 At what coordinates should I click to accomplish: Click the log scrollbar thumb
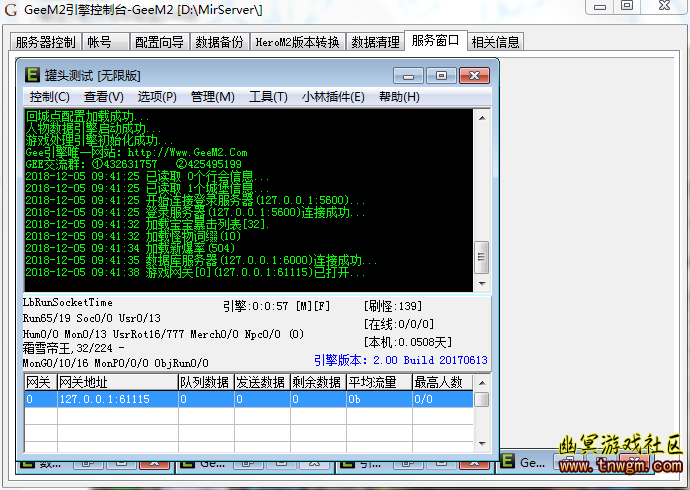point(482,257)
